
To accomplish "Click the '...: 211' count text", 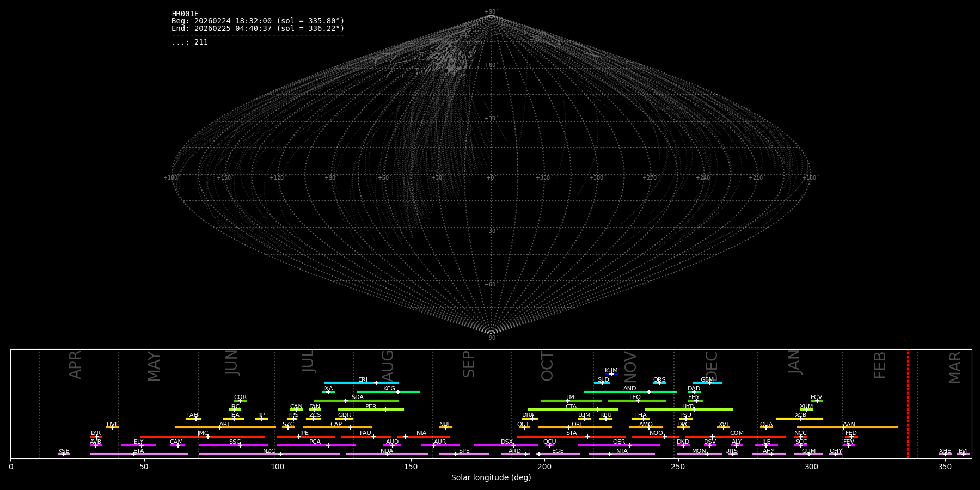I will [x=189, y=42].
